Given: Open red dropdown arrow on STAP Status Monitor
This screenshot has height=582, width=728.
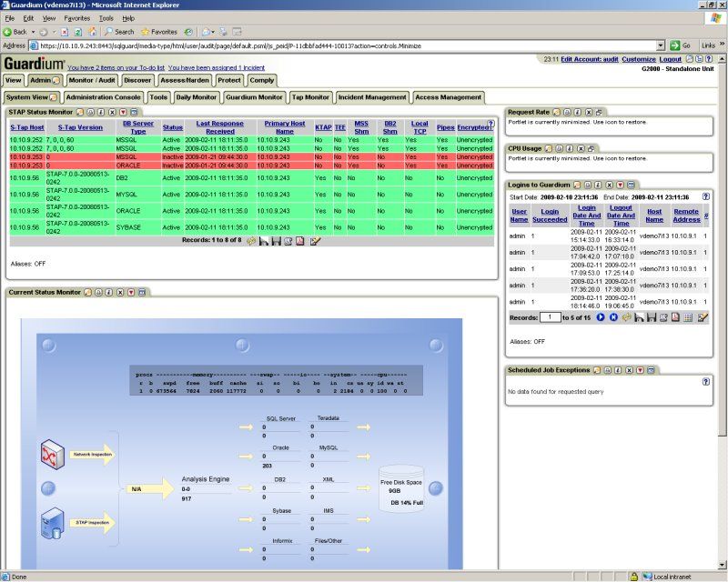Looking at the screenshot, I should coord(123,113).
